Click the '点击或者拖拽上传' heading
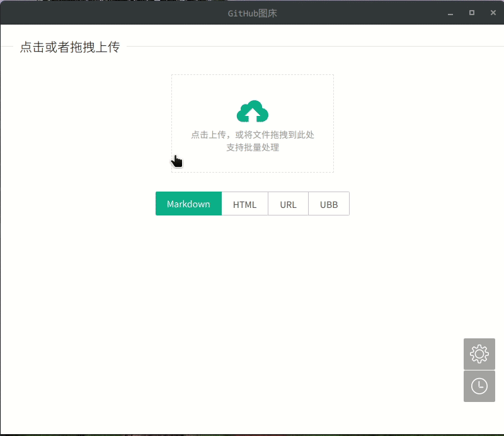Screen dimensions: 504x436 click(x=70, y=47)
